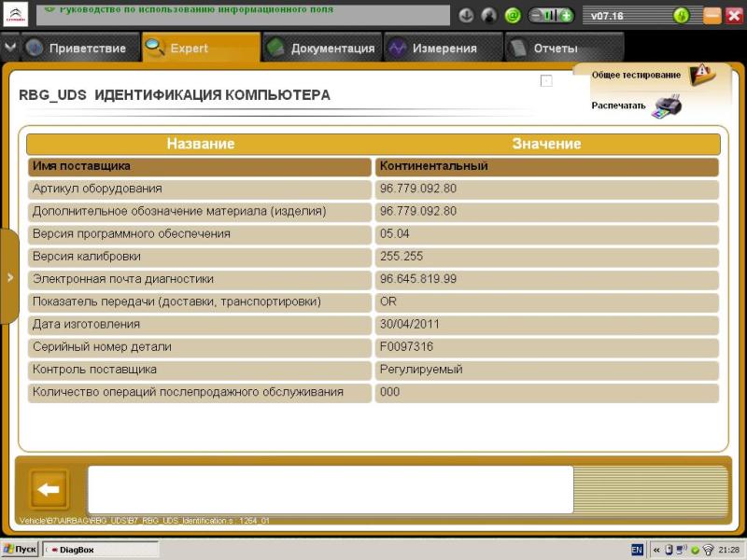Open the user profile icon

point(489,16)
